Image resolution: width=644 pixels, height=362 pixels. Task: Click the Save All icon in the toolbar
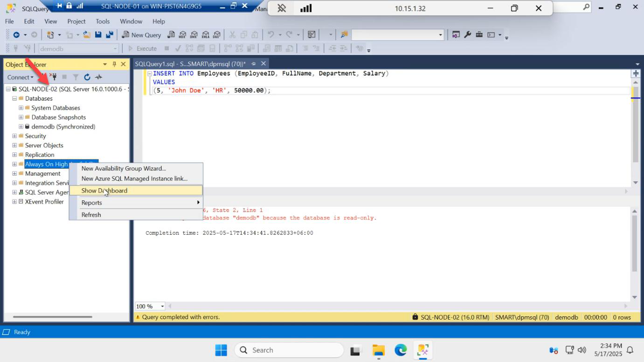110,35
